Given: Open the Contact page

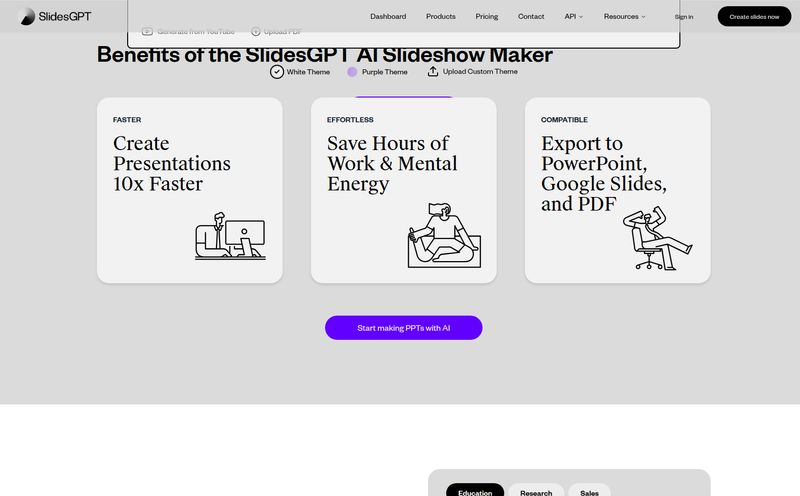Looking at the screenshot, I should pyautogui.click(x=531, y=16).
